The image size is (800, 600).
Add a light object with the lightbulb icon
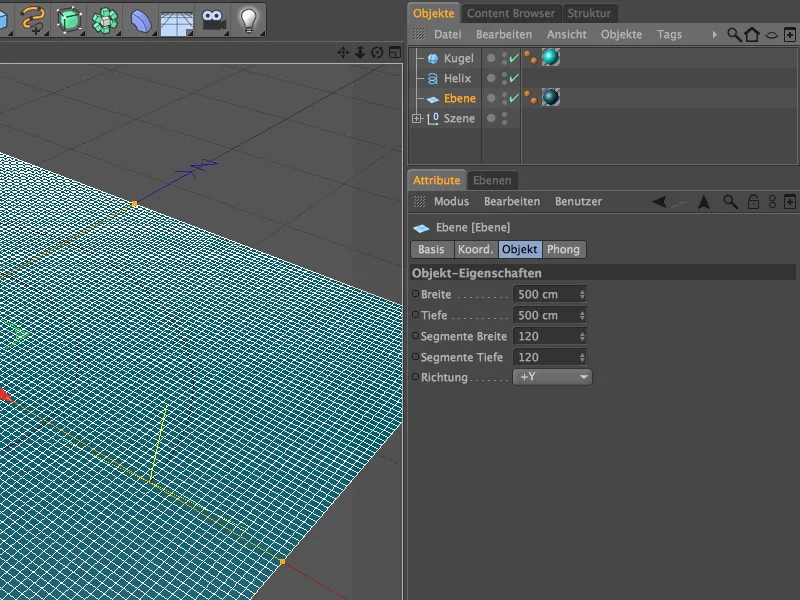248,20
